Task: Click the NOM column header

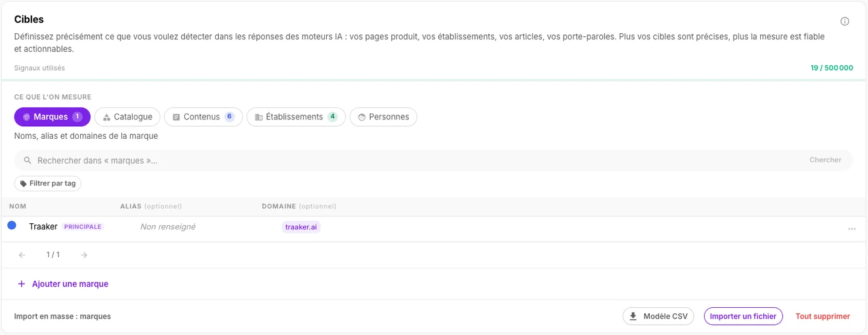Action: (x=18, y=206)
